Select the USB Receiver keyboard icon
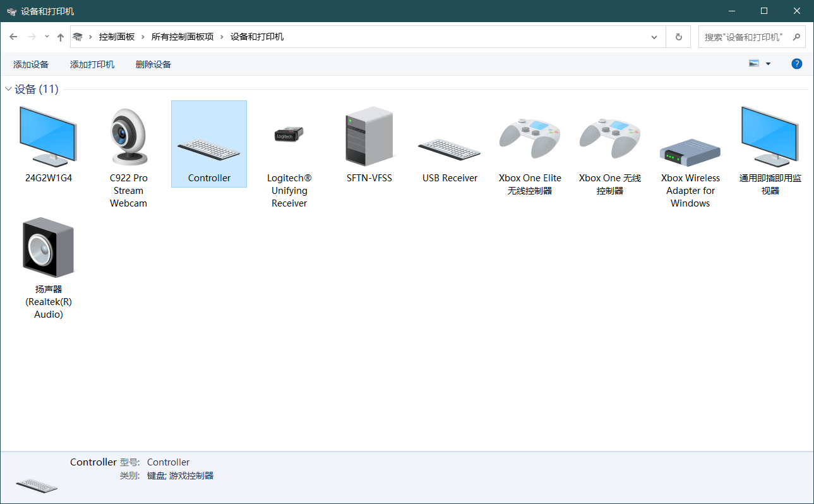Viewport: 814px width, 504px height. point(450,150)
